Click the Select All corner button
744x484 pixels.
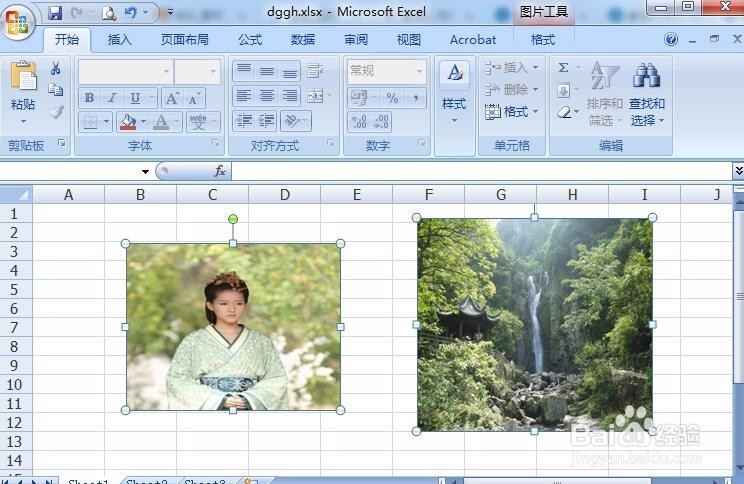pyautogui.click(x=16, y=195)
